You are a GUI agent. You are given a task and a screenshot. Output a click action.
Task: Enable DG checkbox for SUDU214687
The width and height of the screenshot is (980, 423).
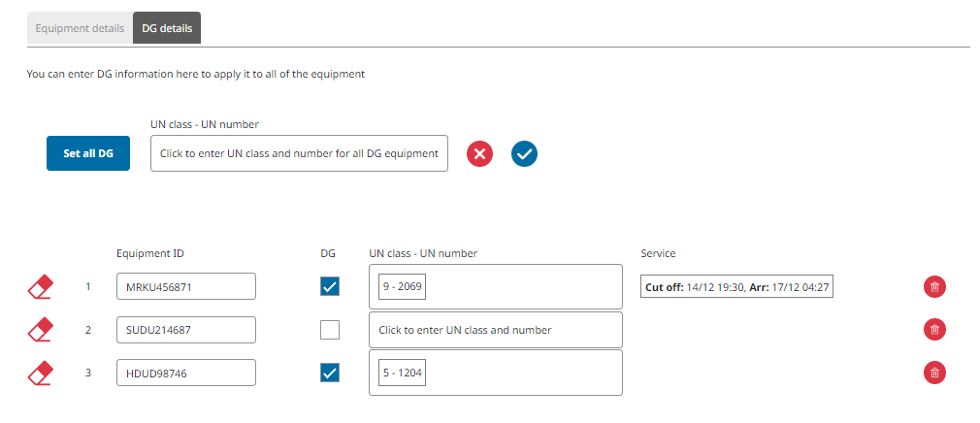[330, 330]
